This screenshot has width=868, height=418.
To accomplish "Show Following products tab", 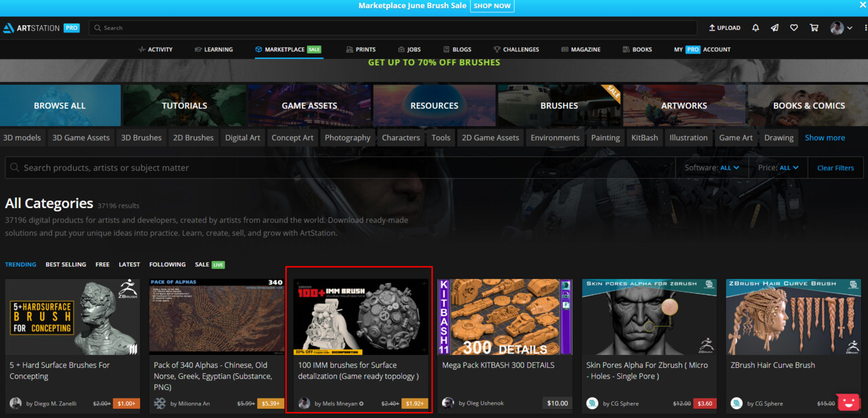I will 167,264.
